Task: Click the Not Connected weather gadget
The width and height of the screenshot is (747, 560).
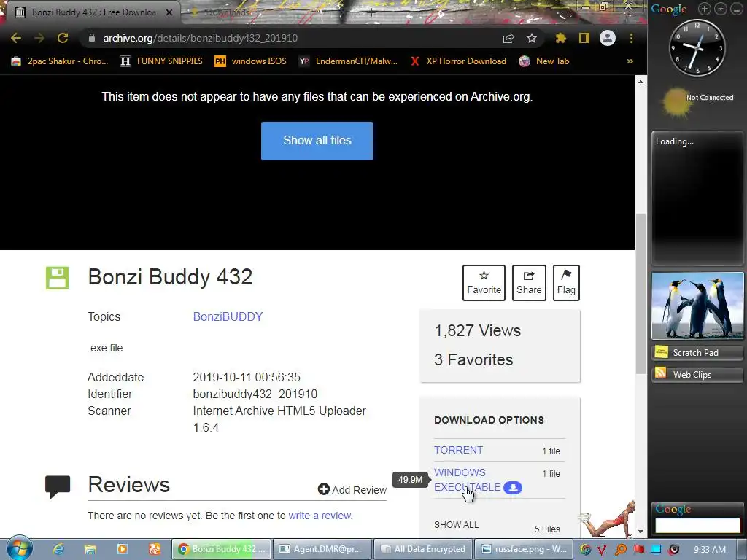Action: pos(697,101)
